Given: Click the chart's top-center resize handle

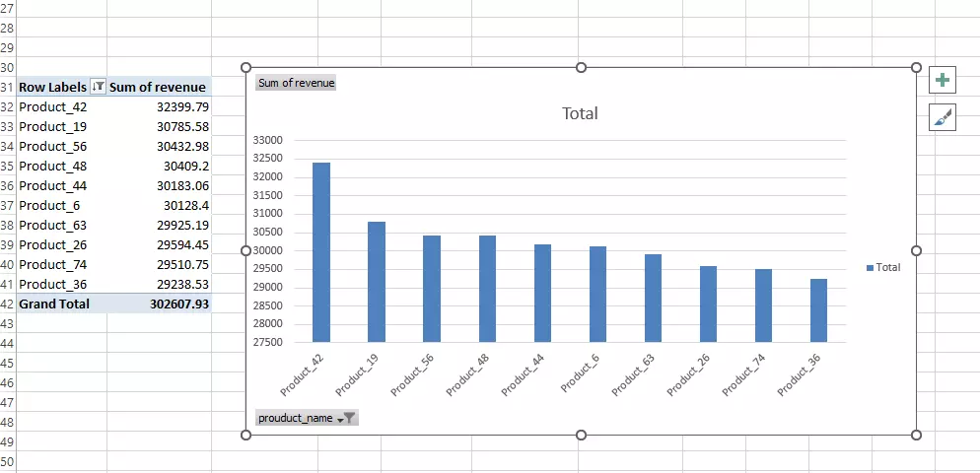Looking at the screenshot, I should point(582,67).
